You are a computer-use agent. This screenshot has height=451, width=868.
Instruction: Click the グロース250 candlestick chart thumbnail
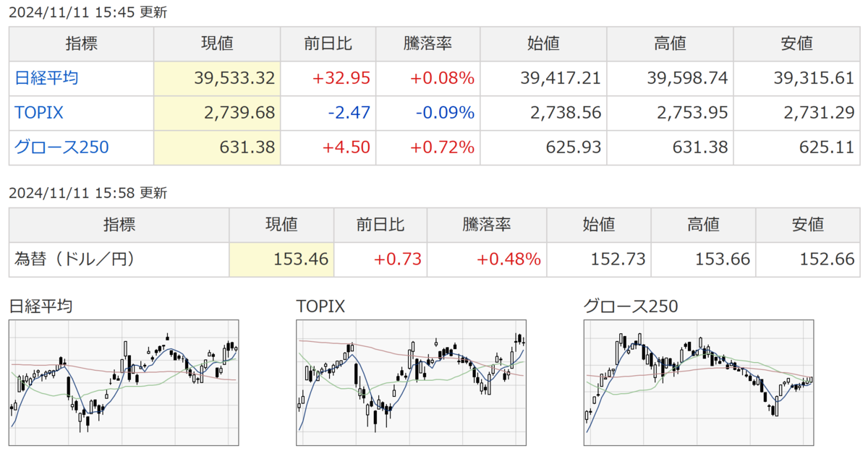tap(700, 382)
